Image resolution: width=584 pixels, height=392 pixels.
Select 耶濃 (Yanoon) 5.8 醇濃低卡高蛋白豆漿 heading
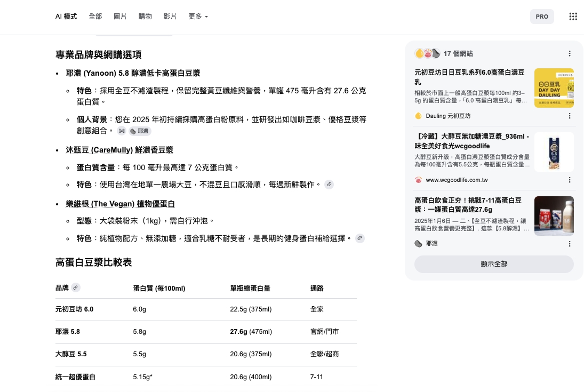(x=133, y=73)
